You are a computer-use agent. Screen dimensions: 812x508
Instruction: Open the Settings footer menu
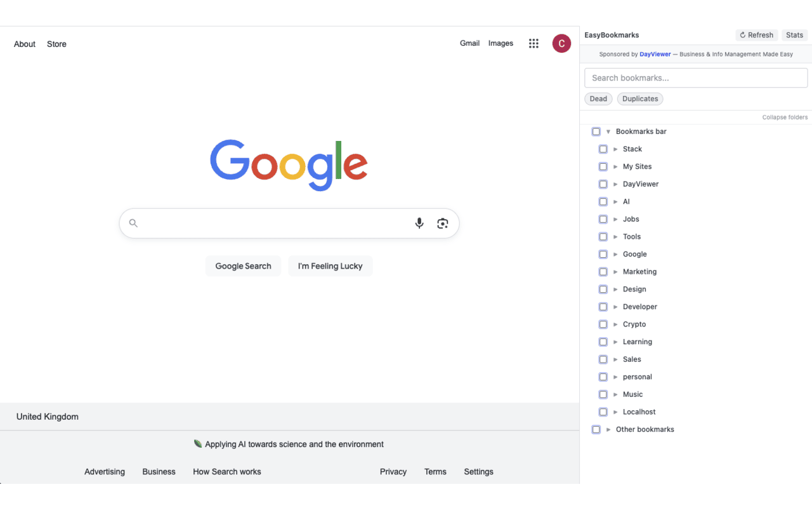pyautogui.click(x=478, y=472)
